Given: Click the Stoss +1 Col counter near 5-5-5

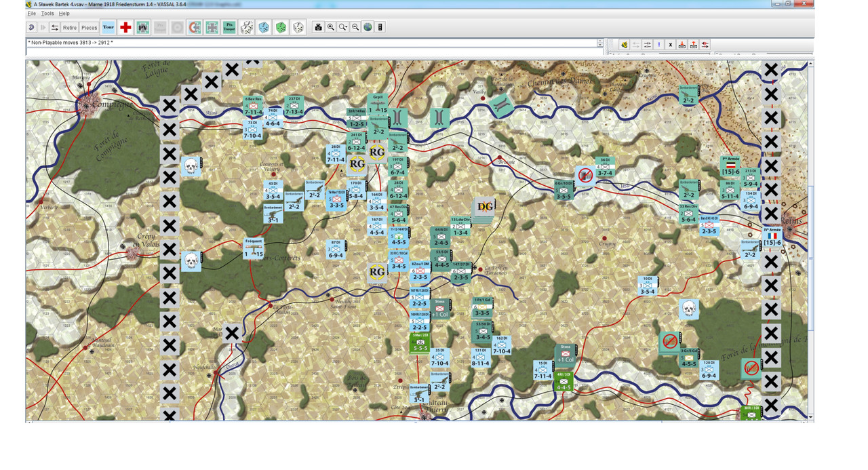Looking at the screenshot, I should 439,309.
